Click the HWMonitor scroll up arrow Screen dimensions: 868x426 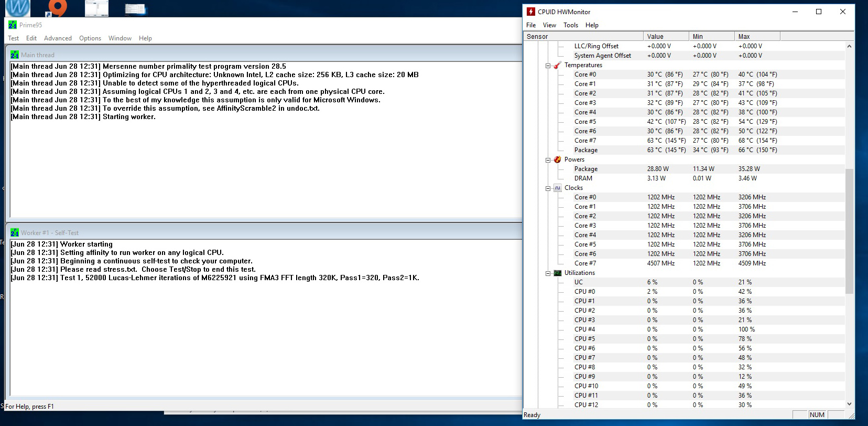pyautogui.click(x=850, y=46)
